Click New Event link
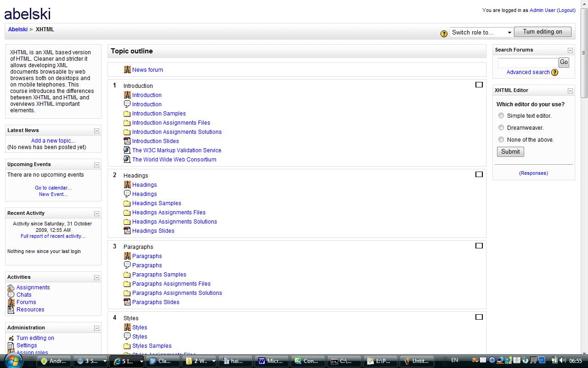 (x=53, y=194)
